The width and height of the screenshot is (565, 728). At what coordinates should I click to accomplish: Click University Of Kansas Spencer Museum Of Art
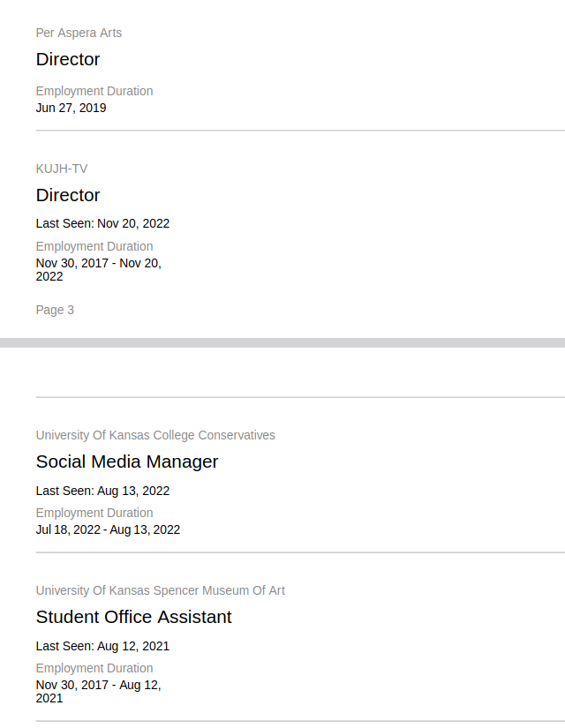tap(161, 590)
